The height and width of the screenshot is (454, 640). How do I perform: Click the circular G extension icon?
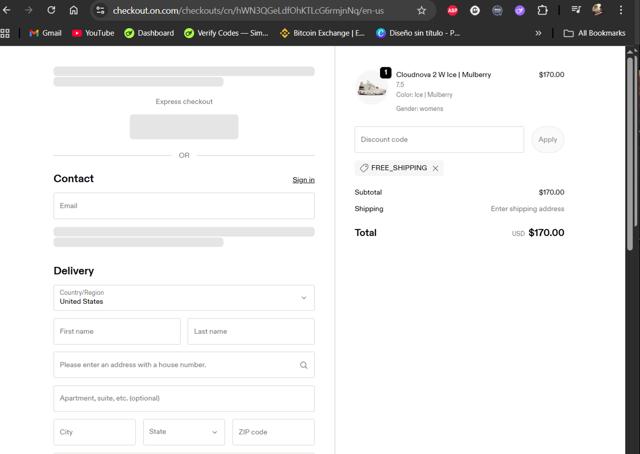pos(475,11)
